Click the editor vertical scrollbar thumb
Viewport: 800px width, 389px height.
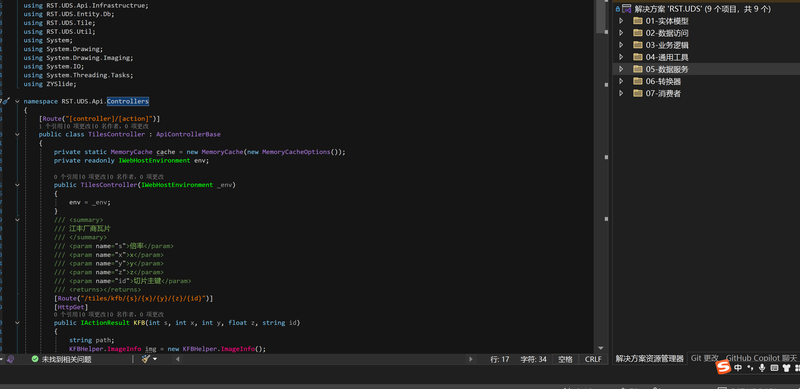pyautogui.click(x=601, y=17)
